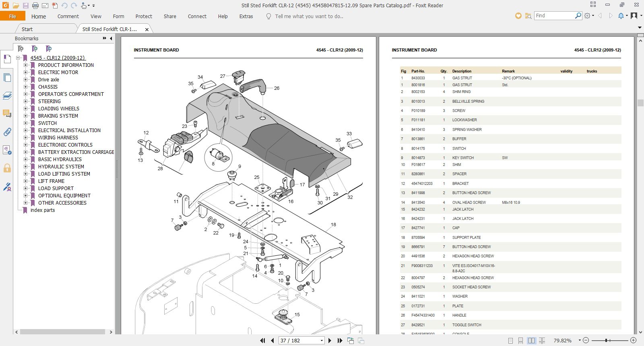Open the Extras ribbon tab
644x346 pixels.
click(x=246, y=16)
